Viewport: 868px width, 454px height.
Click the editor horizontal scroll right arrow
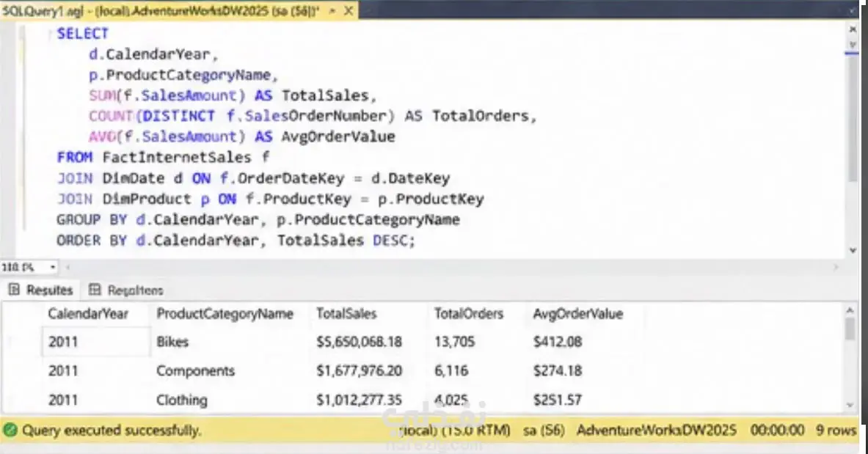(x=836, y=268)
